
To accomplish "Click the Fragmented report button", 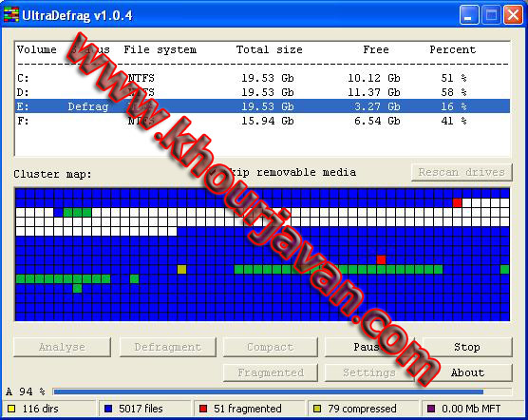I will pos(271,372).
